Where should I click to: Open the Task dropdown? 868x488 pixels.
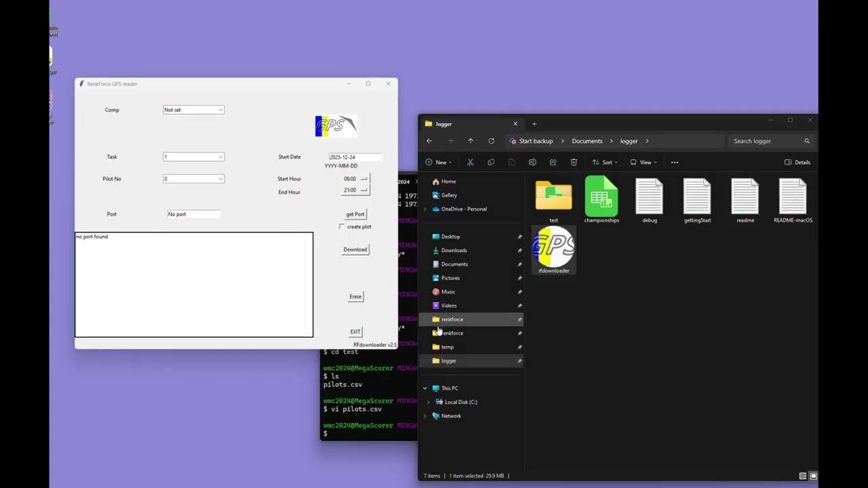click(x=193, y=157)
